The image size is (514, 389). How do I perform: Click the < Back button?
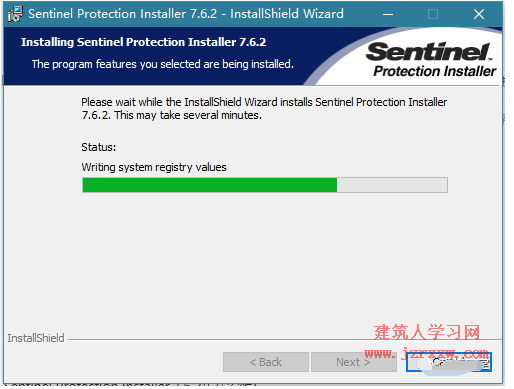tap(266, 362)
